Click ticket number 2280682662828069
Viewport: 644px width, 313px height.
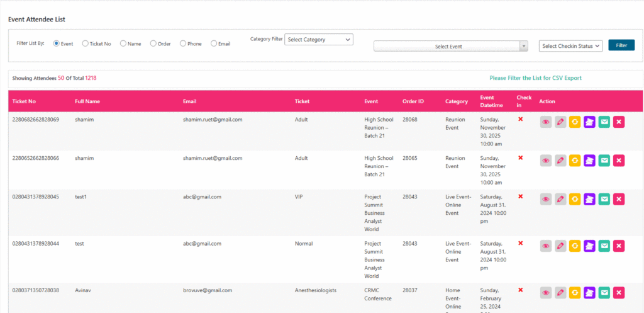pyautogui.click(x=36, y=120)
